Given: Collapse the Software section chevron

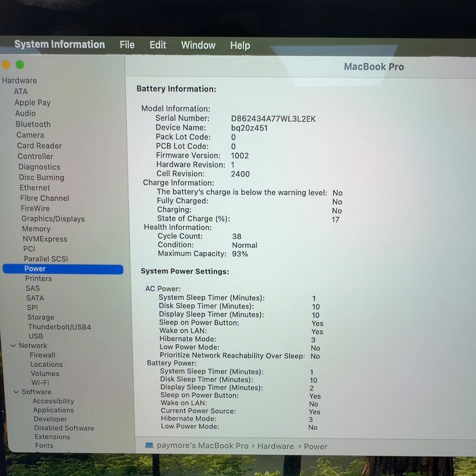Looking at the screenshot, I should pyautogui.click(x=16, y=392).
